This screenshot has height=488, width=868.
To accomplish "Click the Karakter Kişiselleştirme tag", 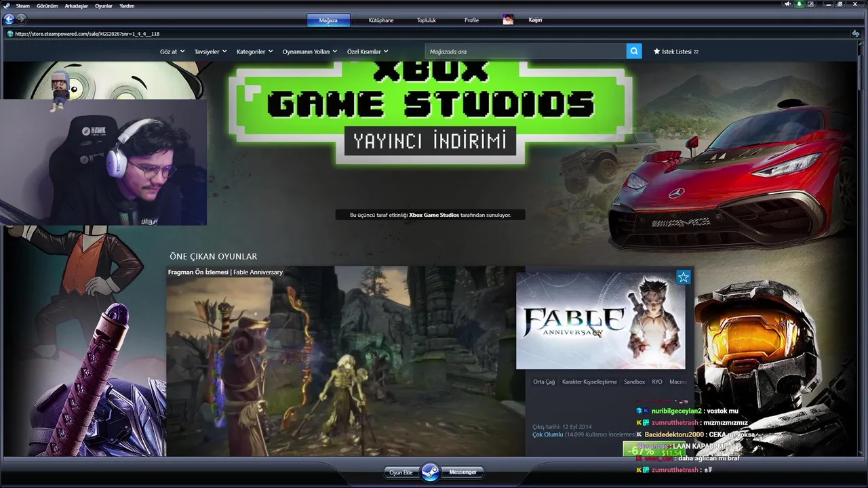I will coord(589,382).
